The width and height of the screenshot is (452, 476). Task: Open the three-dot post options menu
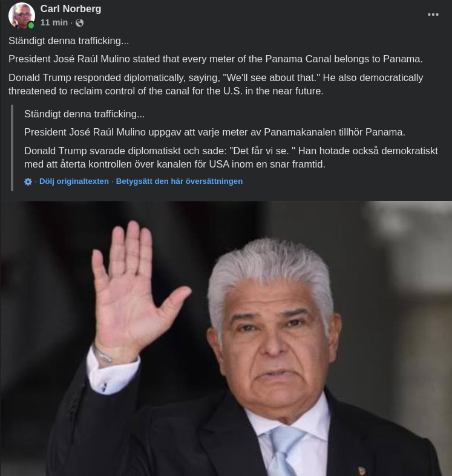(433, 15)
